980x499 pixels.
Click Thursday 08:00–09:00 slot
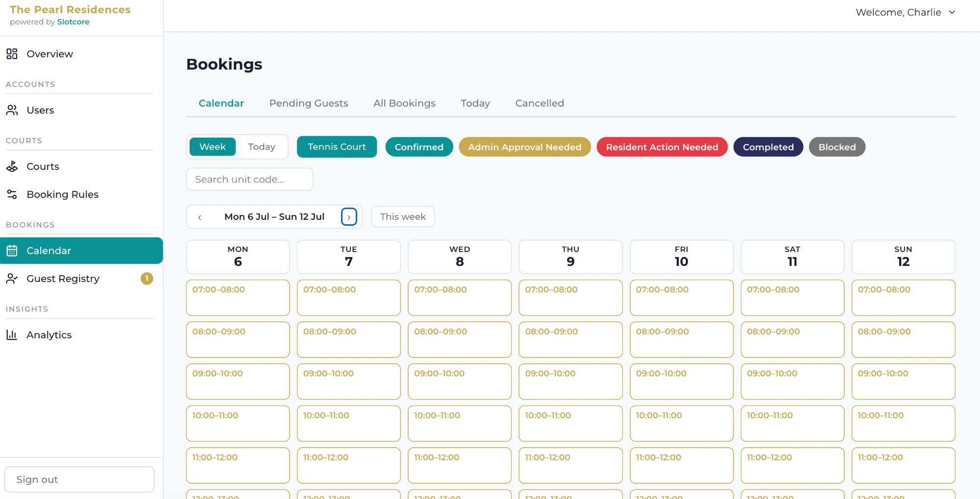point(570,340)
